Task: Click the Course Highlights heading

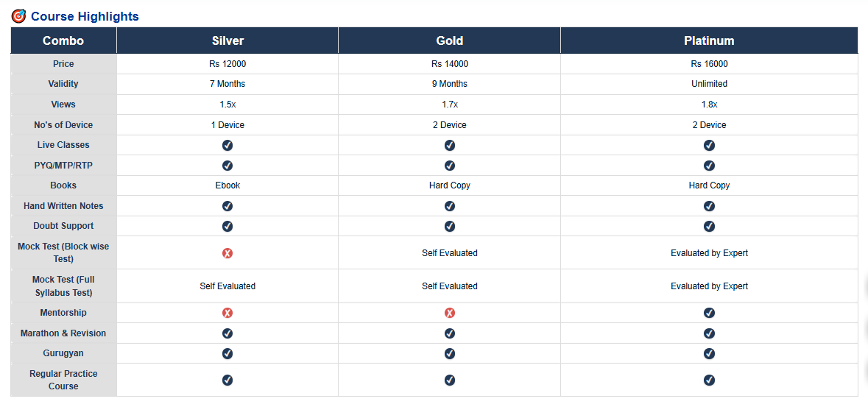Action: coord(85,16)
